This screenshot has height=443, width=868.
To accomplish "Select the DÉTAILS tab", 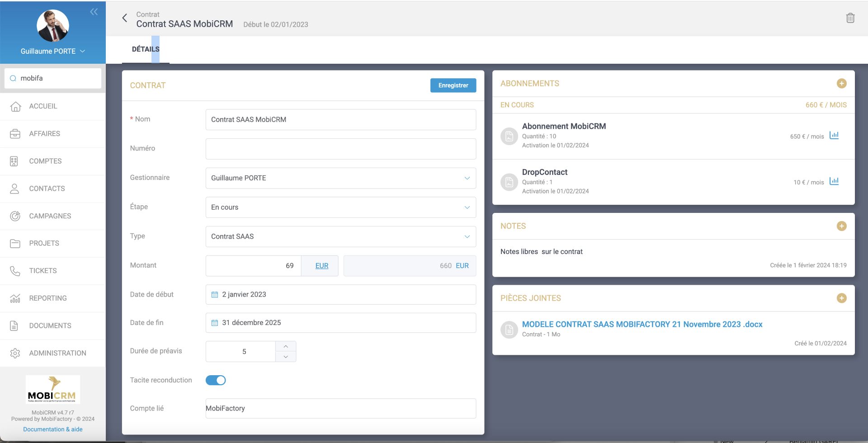I will (x=146, y=49).
